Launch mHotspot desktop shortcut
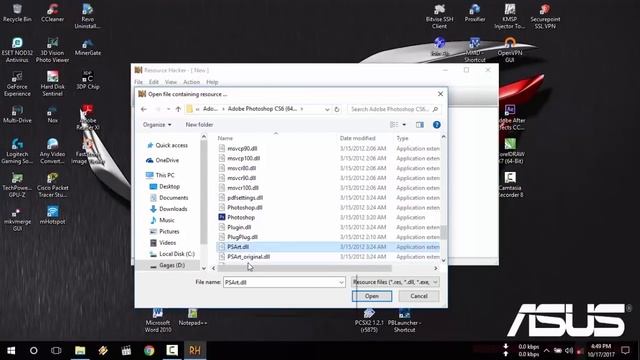 tap(52, 216)
